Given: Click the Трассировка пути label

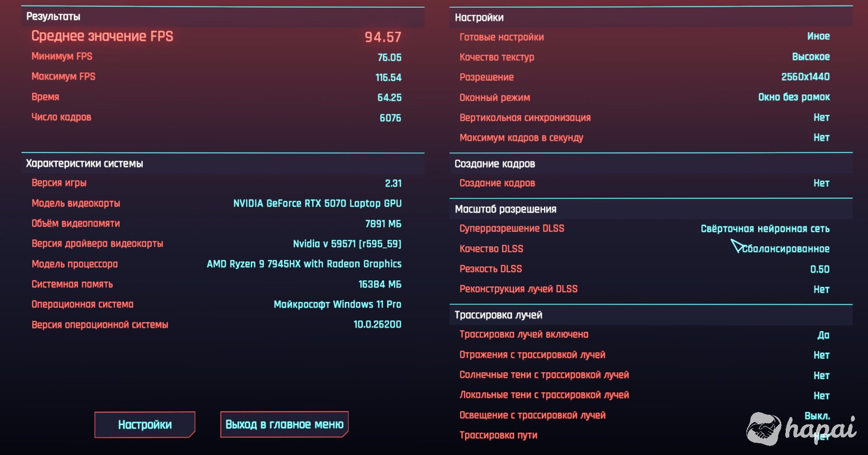Looking at the screenshot, I should click(x=498, y=435).
